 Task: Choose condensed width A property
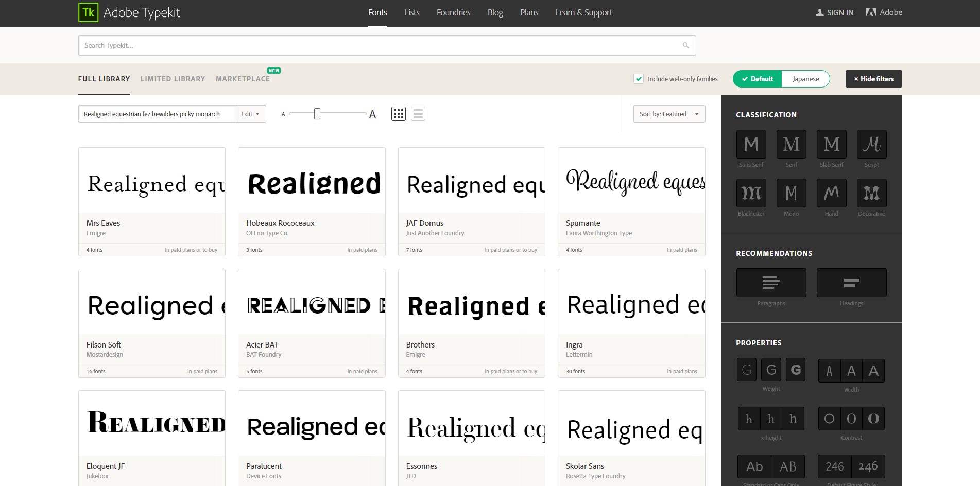pos(829,371)
